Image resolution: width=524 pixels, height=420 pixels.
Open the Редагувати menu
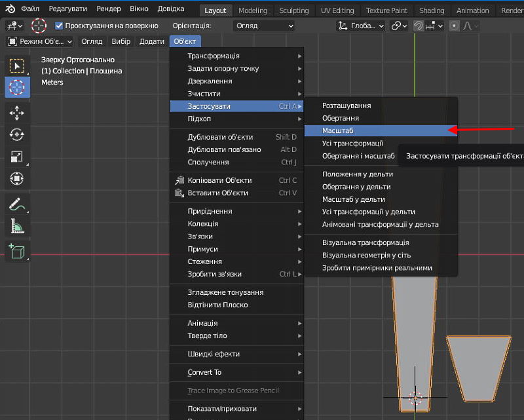pyautogui.click(x=68, y=9)
